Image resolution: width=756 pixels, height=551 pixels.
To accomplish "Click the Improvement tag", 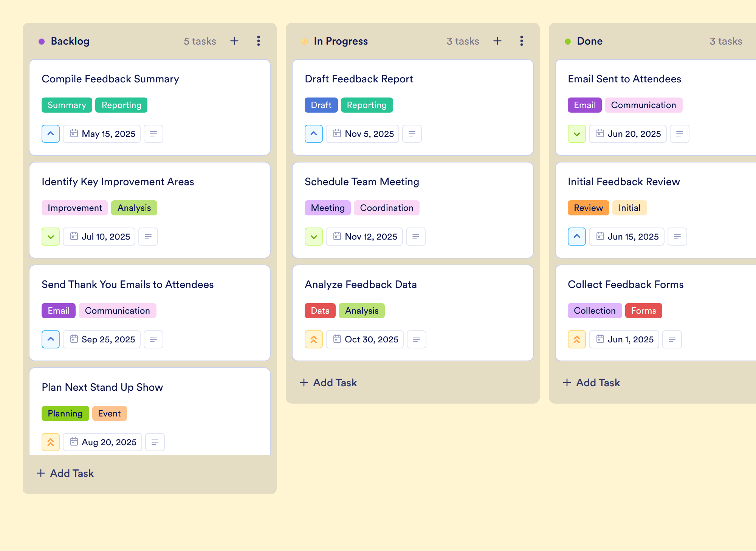I will (x=75, y=208).
